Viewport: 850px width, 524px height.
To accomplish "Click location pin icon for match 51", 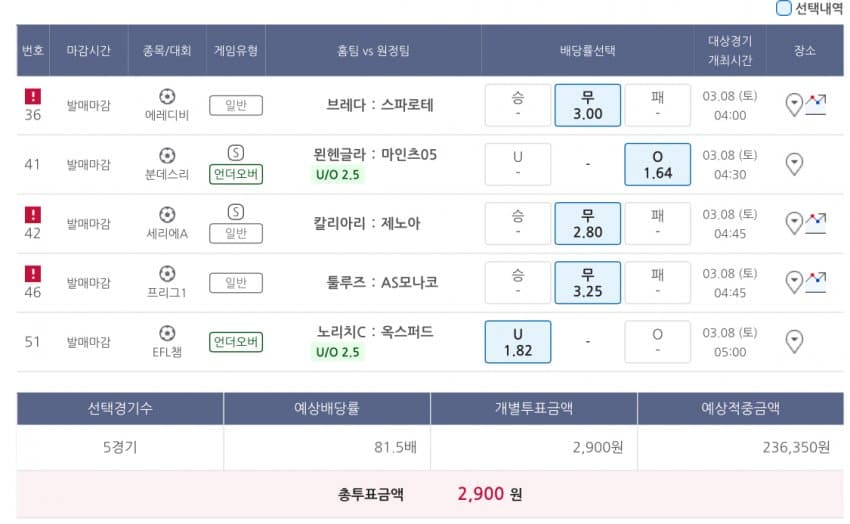I will (x=794, y=341).
